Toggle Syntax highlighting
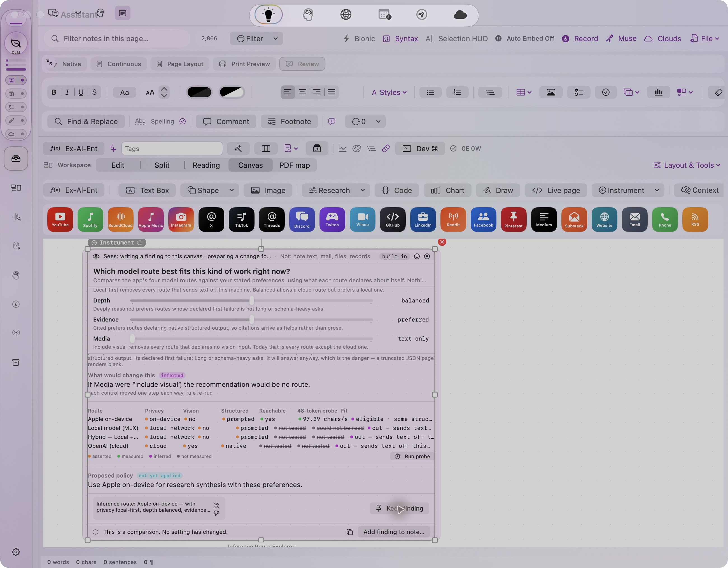 point(400,39)
